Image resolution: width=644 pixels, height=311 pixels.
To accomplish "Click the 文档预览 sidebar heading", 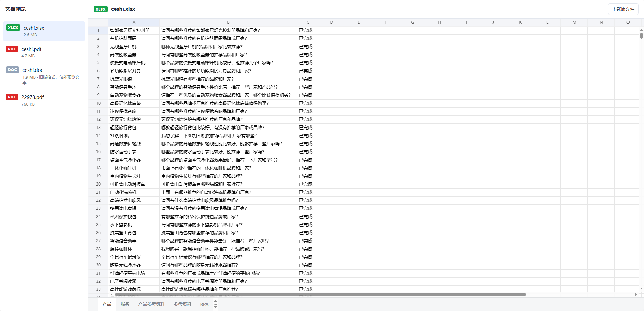I will tap(16, 9).
